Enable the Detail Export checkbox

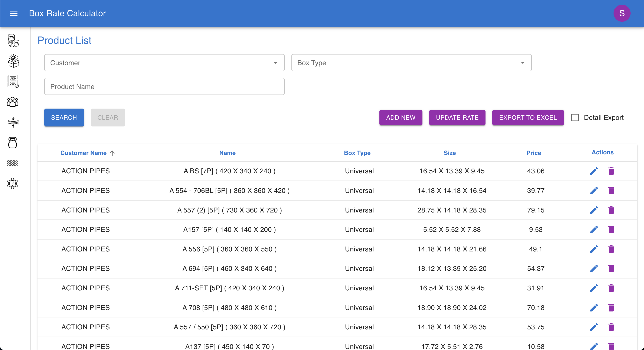coord(575,118)
